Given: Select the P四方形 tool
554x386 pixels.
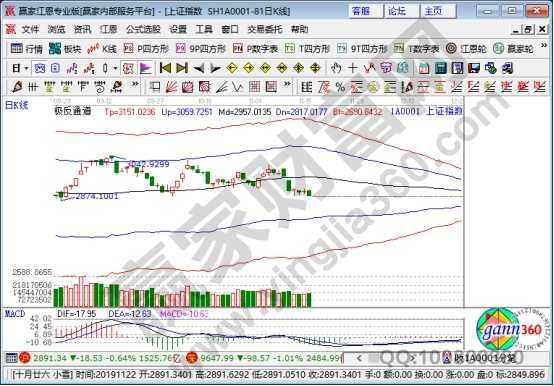Looking at the screenshot, I should point(146,48).
